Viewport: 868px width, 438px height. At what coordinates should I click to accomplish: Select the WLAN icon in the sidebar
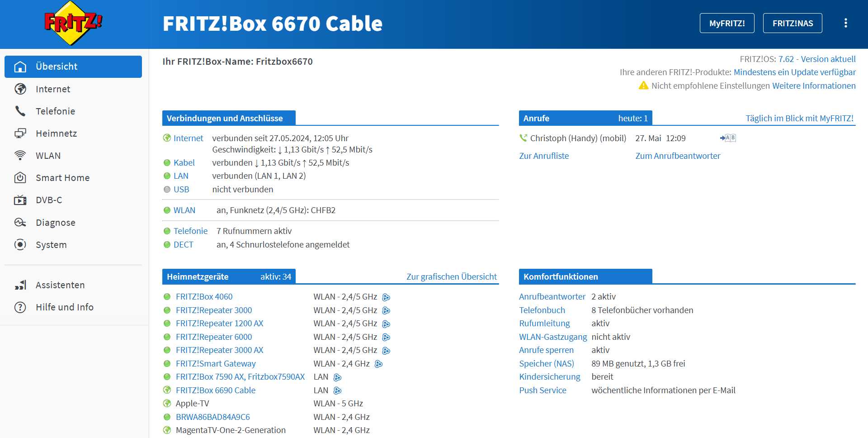click(20, 156)
